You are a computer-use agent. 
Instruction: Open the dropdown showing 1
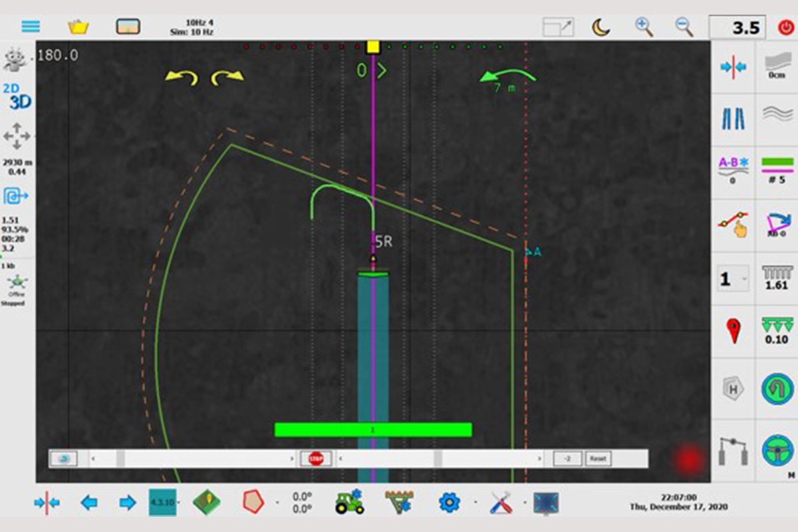point(733,279)
